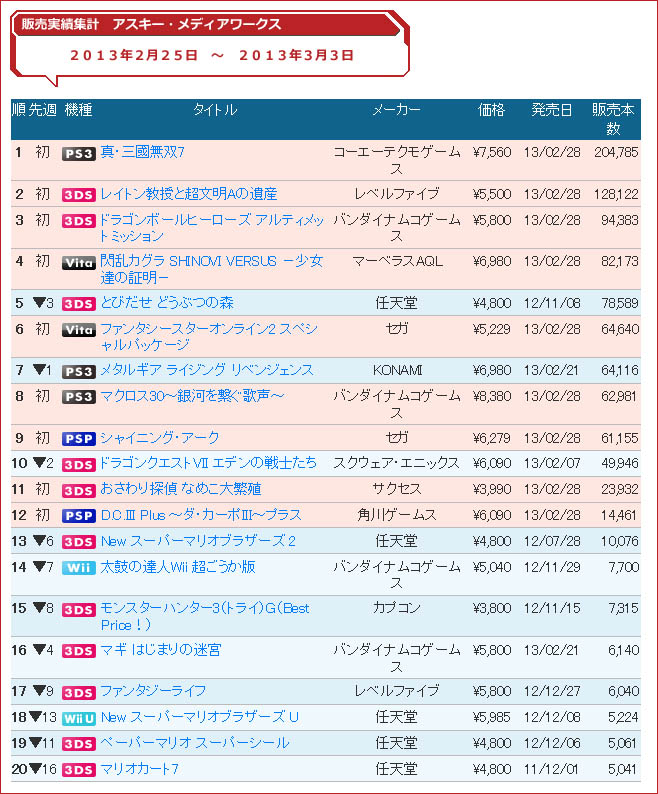Image resolution: width=658 pixels, height=794 pixels.
Task: Click the タイトル column header
Action: 215,110
